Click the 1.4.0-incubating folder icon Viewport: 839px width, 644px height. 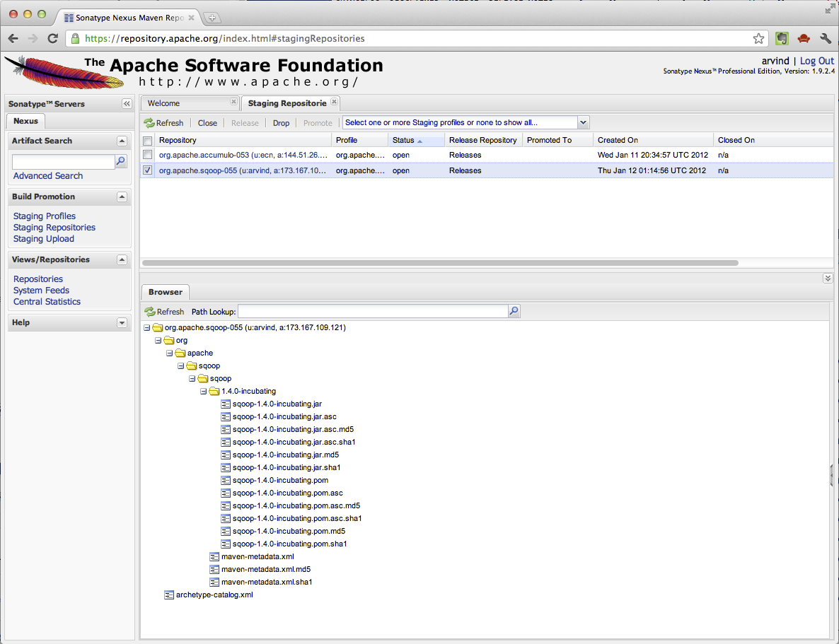point(214,392)
